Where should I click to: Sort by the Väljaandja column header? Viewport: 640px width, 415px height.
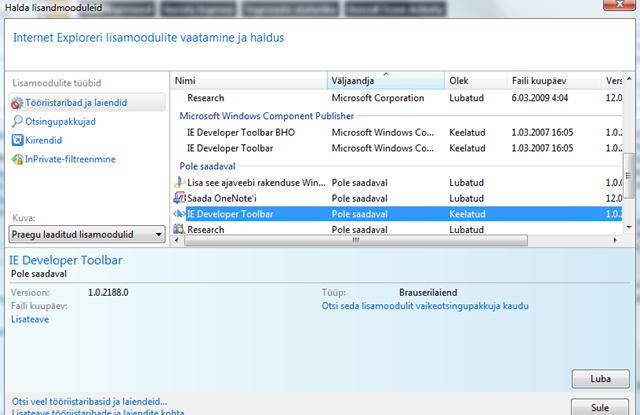386,81
